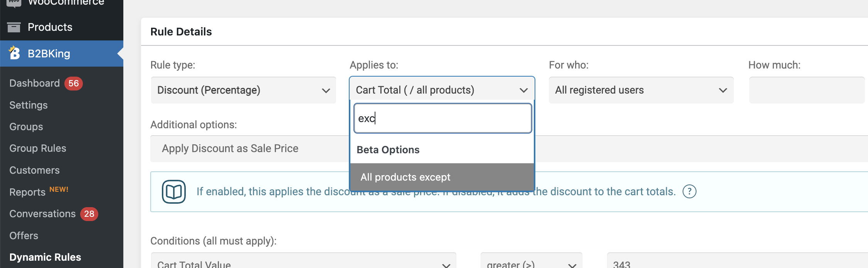Click the dropdown search field containing exc
The image size is (868, 268).
(x=442, y=118)
